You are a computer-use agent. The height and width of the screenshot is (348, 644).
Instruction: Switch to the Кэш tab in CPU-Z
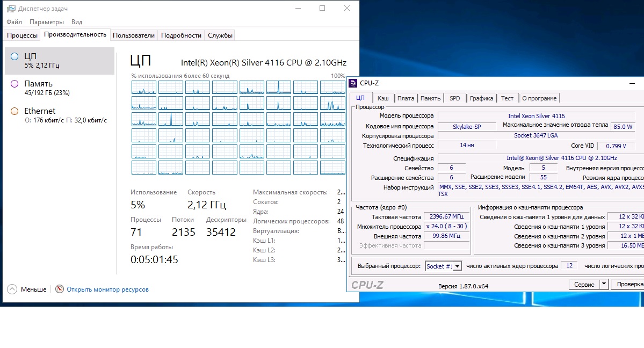383,98
